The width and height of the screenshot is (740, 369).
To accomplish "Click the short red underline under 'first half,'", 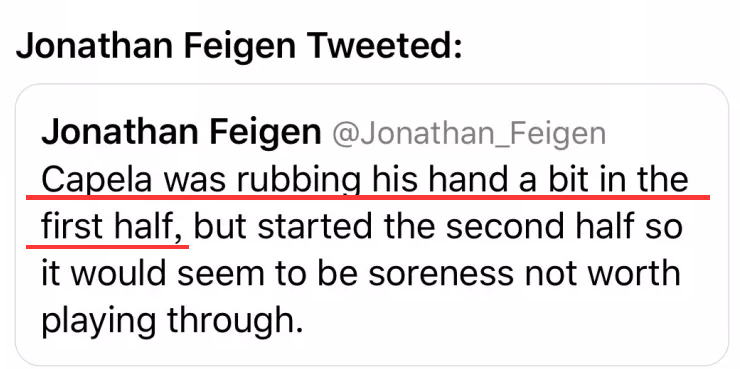I will click(107, 246).
